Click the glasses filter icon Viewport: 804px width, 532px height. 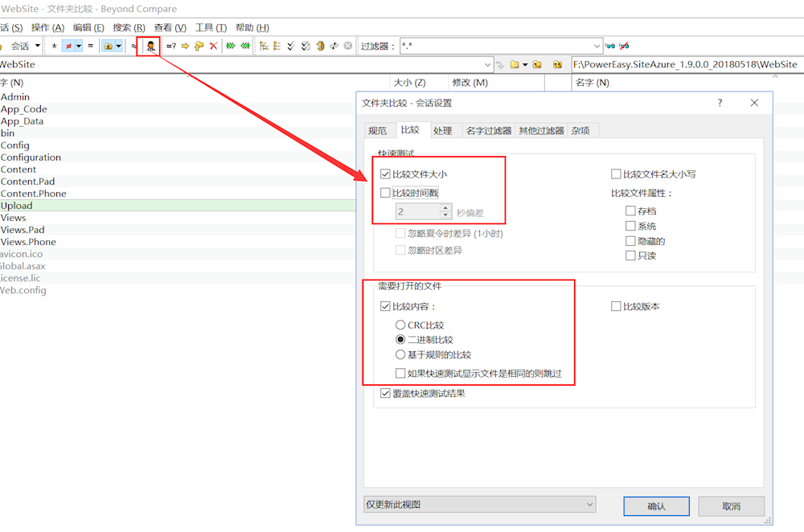(610, 47)
